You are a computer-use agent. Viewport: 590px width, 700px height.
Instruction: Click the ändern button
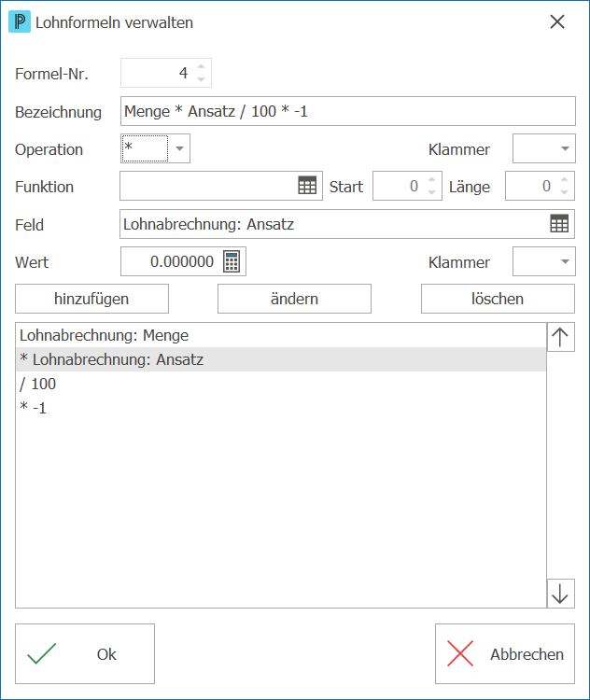coord(294,299)
